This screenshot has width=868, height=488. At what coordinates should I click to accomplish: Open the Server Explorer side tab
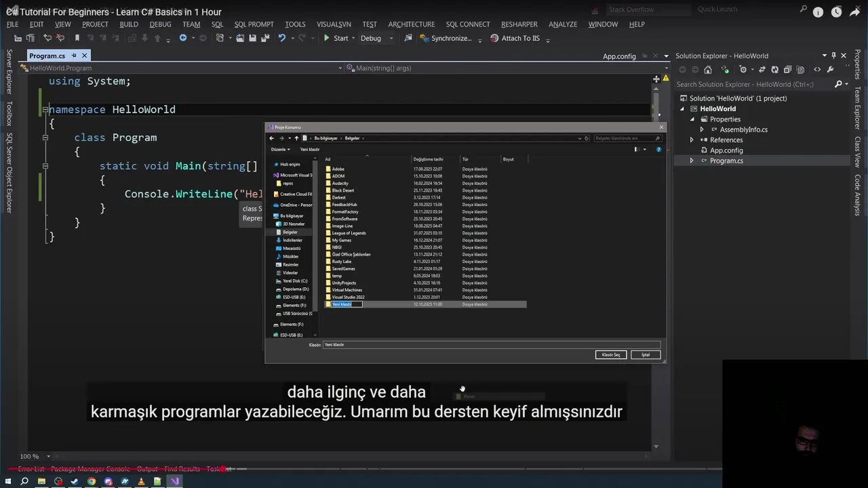(x=9, y=70)
